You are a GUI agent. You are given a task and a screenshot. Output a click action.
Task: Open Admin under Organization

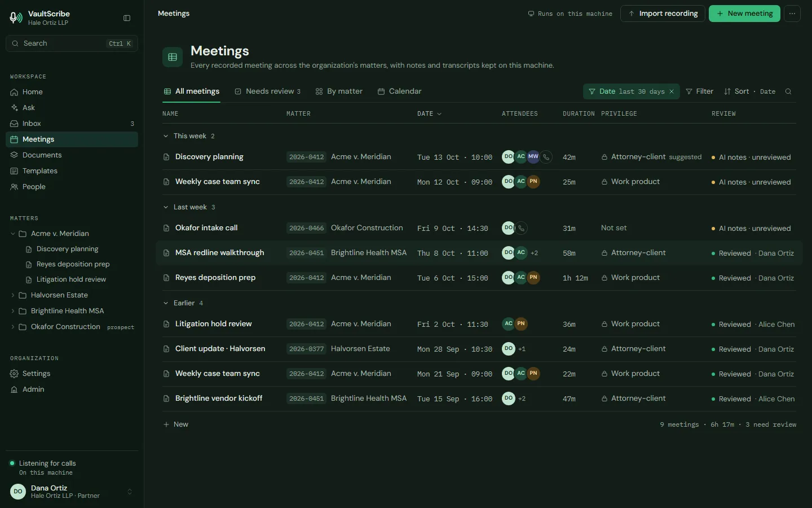pos(72,389)
